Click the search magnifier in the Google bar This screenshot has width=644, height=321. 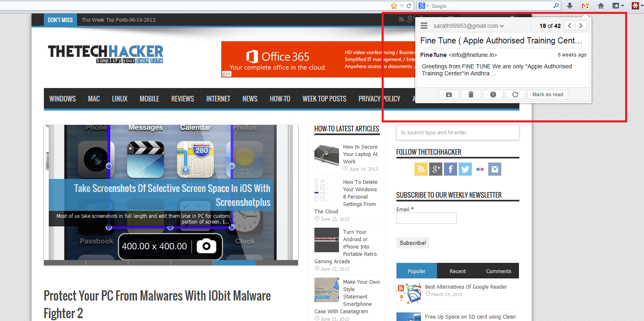[x=556, y=6]
